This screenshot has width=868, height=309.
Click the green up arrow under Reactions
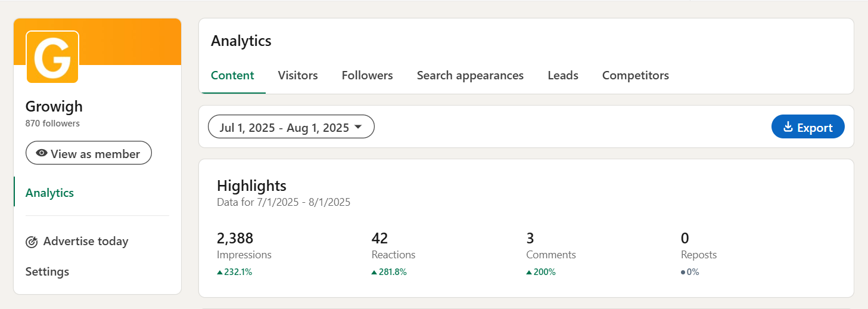(374, 272)
